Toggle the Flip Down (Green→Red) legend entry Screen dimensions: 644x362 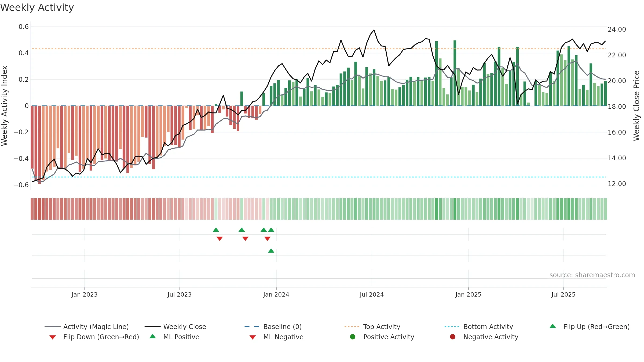point(94,337)
